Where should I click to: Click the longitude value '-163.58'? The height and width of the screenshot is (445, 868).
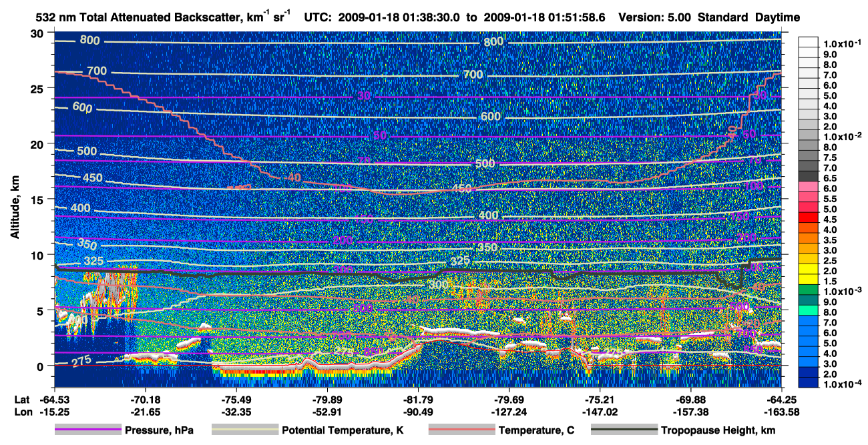pos(781,412)
